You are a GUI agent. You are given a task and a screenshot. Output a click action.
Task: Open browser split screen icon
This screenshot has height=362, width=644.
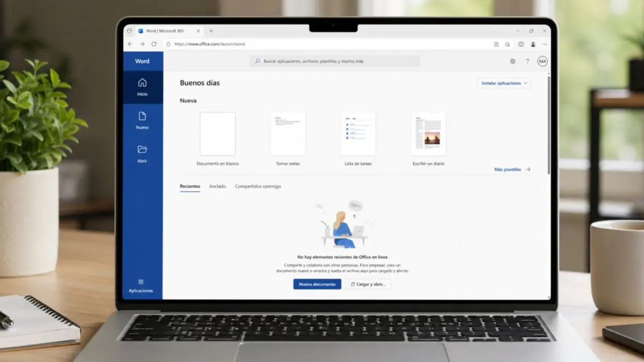point(521,44)
